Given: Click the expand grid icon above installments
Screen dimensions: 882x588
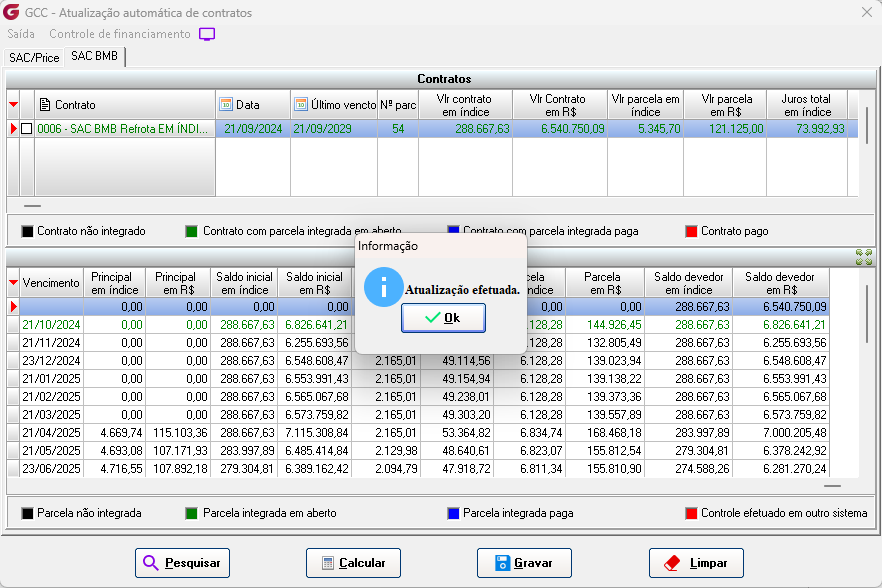Looking at the screenshot, I should click(864, 257).
